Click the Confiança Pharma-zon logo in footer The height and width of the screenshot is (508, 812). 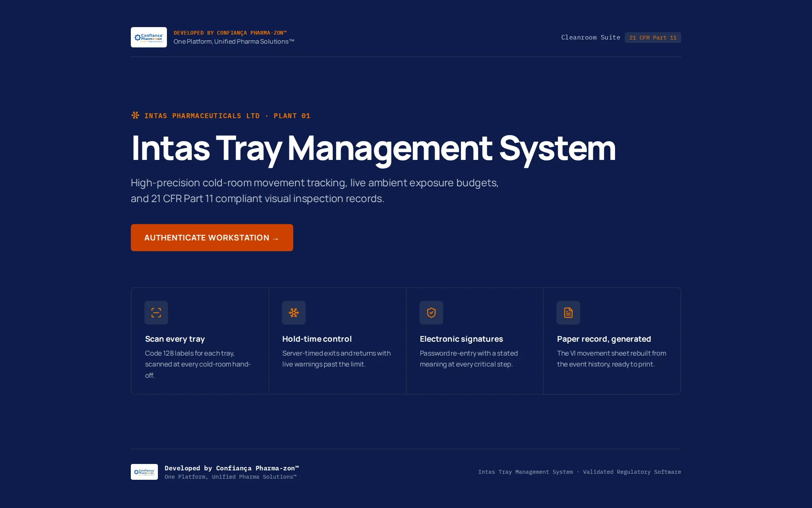pos(144,472)
